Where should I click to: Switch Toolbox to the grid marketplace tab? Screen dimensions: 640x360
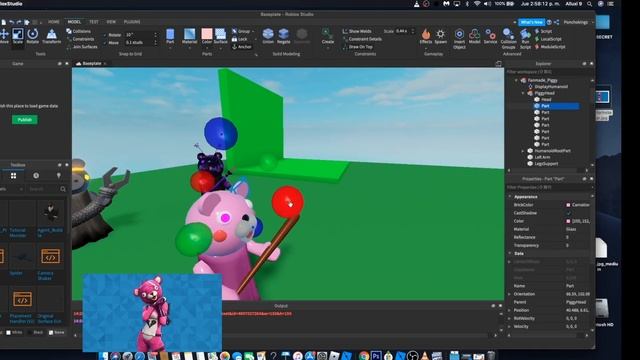coord(13,176)
